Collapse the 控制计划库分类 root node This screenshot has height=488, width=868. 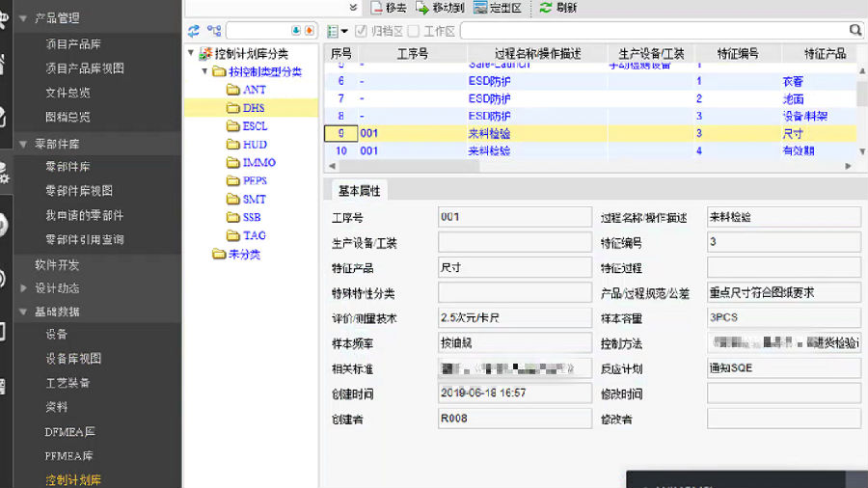[192, 54]
